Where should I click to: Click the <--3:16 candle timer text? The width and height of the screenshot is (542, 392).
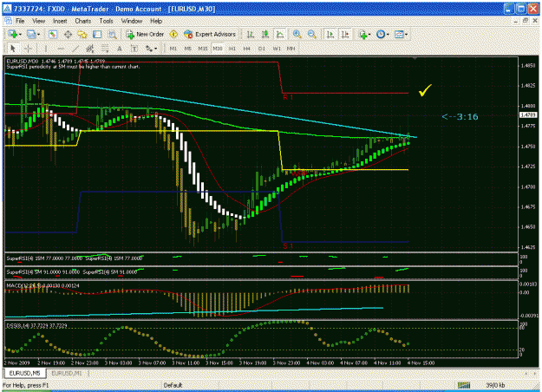point(460,117)
